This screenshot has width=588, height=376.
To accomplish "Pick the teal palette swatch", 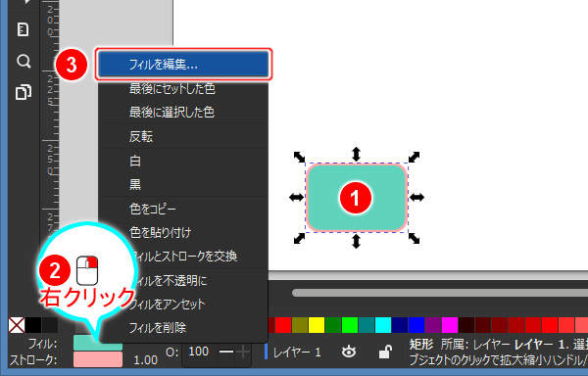I will click(x=367, y=325).
